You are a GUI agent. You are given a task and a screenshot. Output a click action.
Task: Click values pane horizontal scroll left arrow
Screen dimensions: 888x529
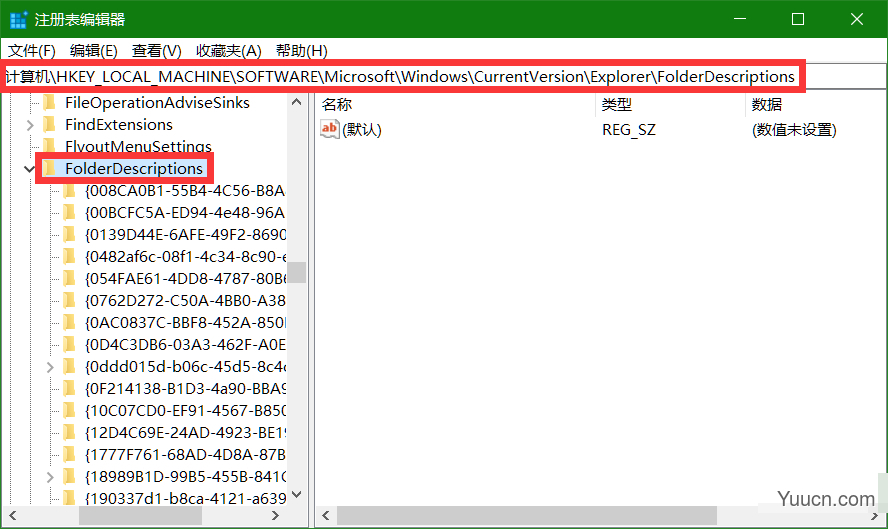tap(326, 515)
